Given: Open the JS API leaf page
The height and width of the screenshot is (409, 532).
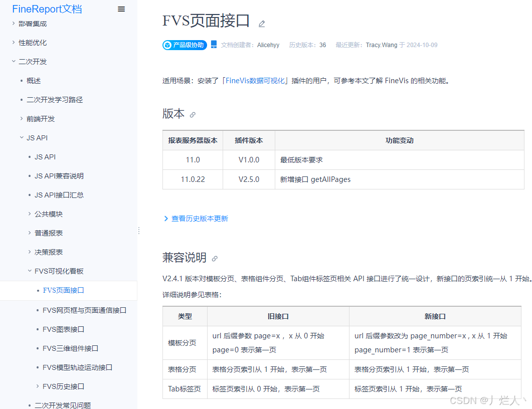Looking at the screenshot, I should point(45,157).
